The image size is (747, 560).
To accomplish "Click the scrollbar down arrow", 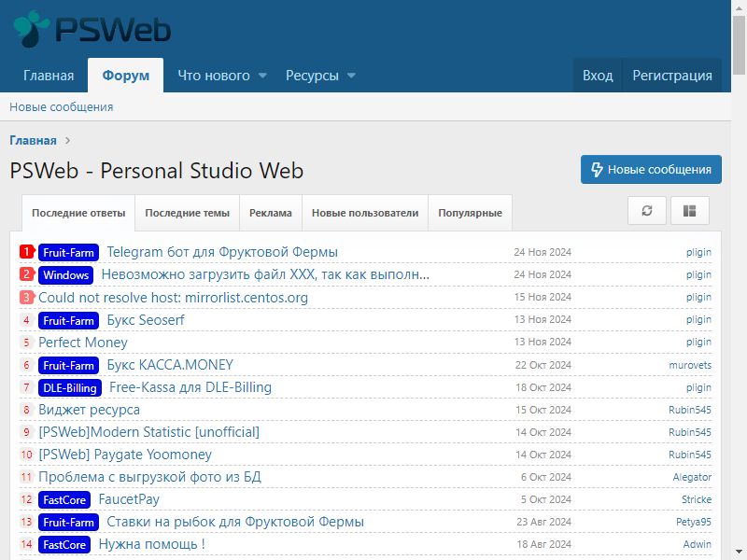I will point(739,552).
